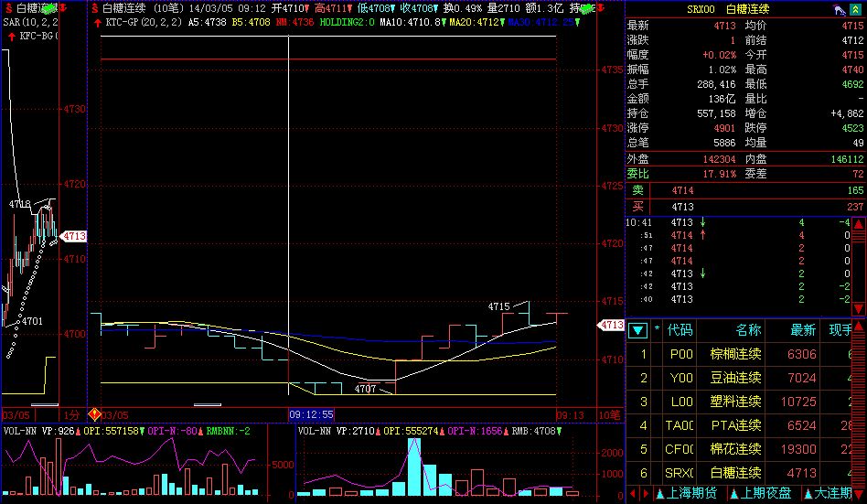Select PTA连续 in the contract list
The width and height of the screenshot is (867, 504).
click(734, 425)
